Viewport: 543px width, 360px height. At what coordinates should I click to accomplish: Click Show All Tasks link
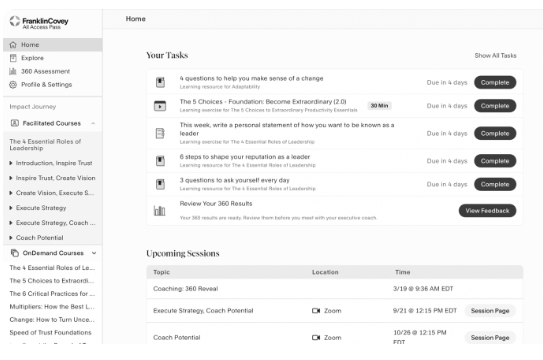pos(495,55)
